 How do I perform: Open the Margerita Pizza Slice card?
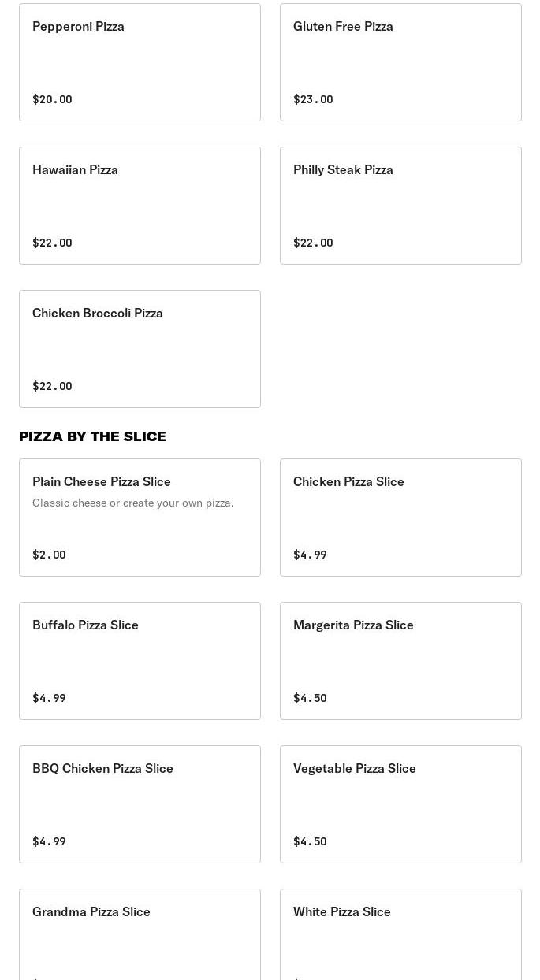click(400, 661)
